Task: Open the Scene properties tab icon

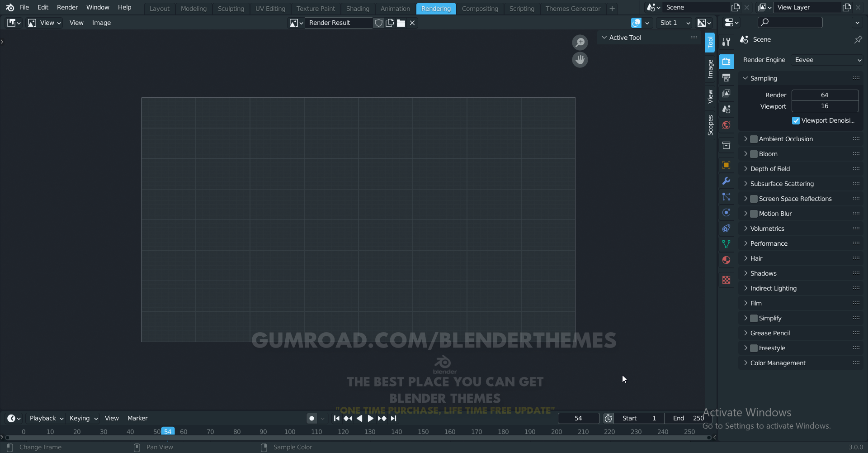Action: click(x=726, y=109)
